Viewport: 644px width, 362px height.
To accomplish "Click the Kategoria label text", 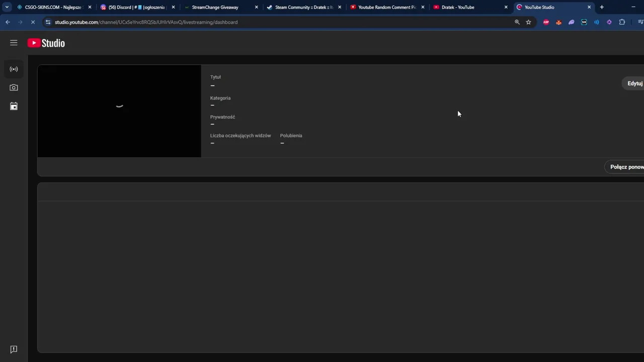I will pyautogui.click(x=220, y=98).
